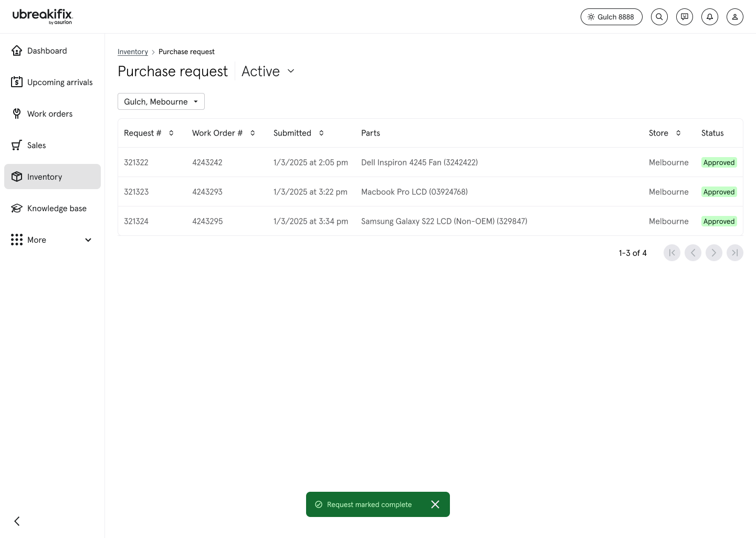Click Approved badge for request 321323
This screenshot has width=756, height=538.
[719, 192]
